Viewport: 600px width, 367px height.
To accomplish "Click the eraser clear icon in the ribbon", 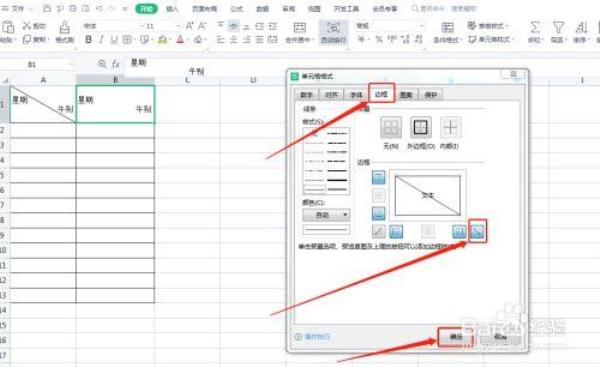I will (198, 39).
